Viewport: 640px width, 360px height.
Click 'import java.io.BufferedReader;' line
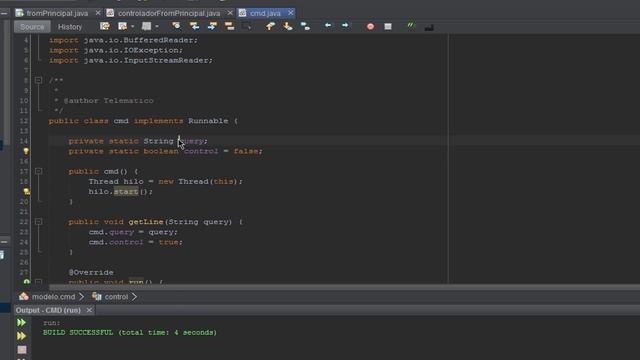(123, 40)
